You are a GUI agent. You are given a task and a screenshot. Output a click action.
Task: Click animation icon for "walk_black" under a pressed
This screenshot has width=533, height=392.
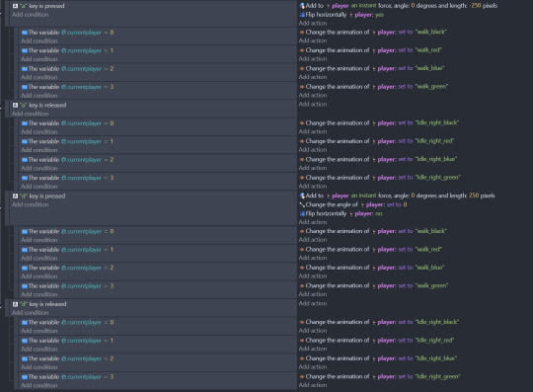(302, 32)
